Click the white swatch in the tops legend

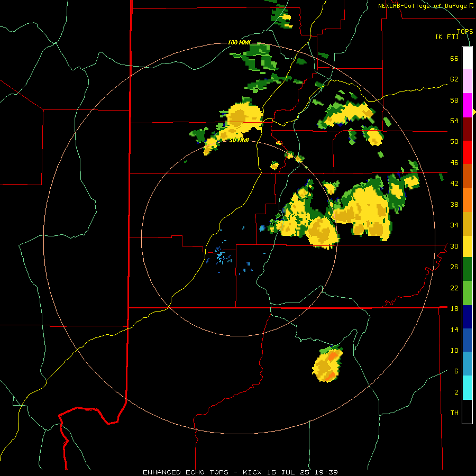tap(467, 58)
